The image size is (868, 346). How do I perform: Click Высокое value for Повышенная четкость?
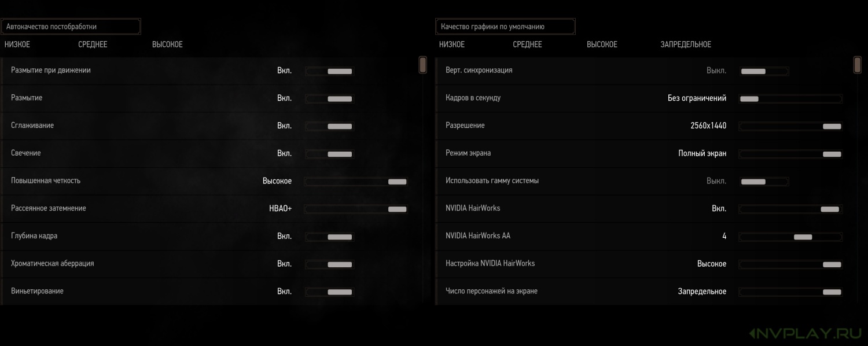(x=277, y=181)
